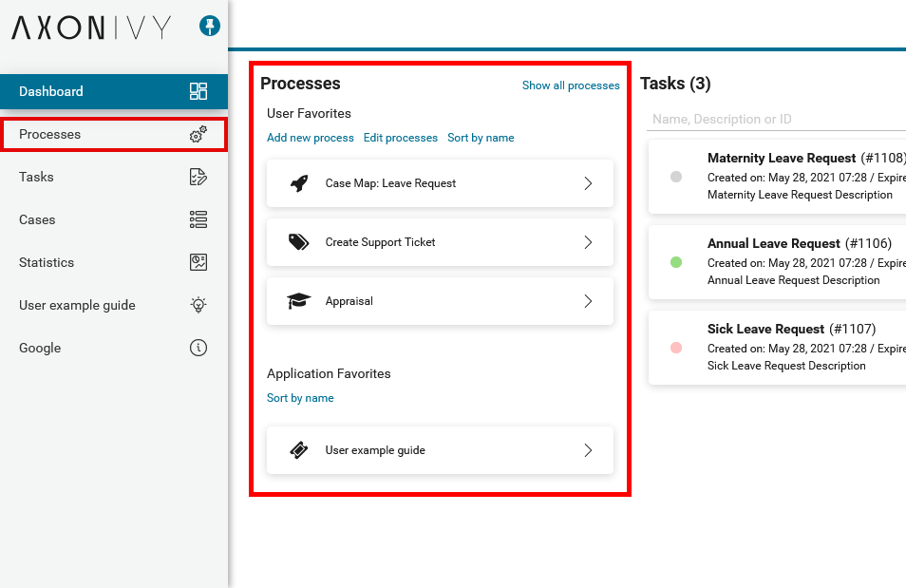Image resolution: width=906 pixels, height=588 pixels.
Task: Click the Statistics chart icon in sidebar
Action: 198,262
